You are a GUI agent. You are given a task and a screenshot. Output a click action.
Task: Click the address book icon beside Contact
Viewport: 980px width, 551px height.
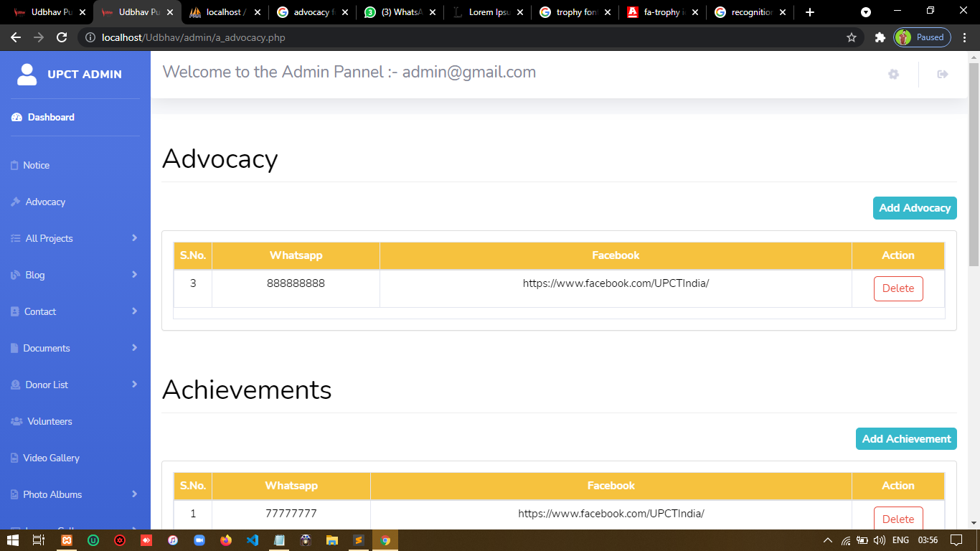click(x=15, y=311)
